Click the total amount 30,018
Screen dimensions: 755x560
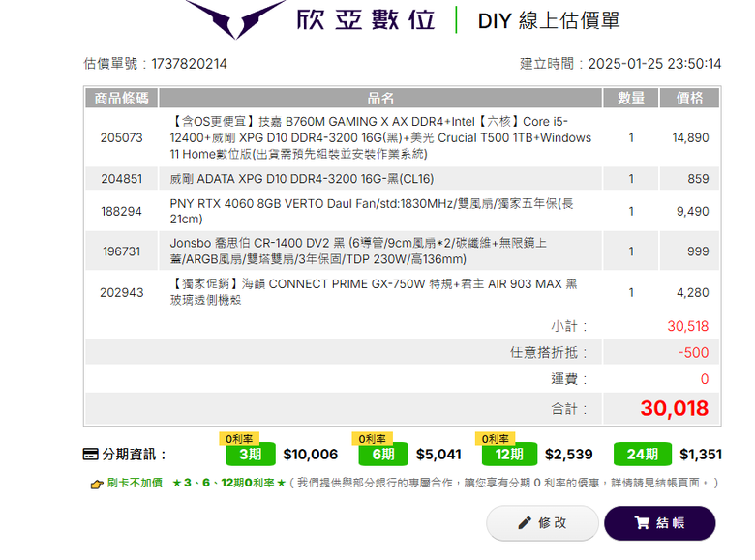[x=674, y=408]
